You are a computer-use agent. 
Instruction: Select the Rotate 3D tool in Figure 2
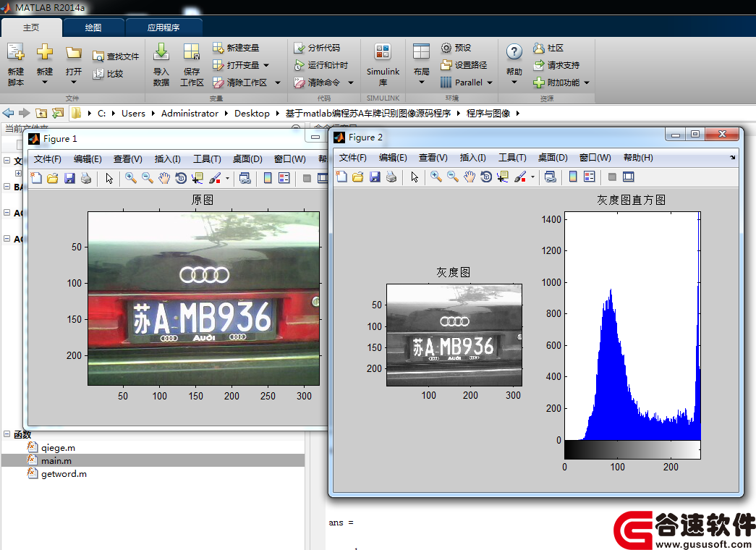coord(486,177)
